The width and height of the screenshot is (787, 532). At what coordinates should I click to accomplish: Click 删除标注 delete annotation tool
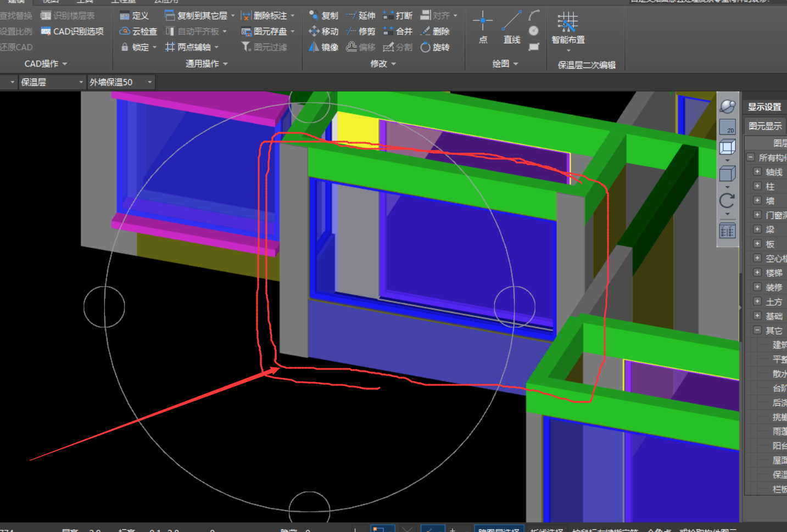click(x=264, y=16)
